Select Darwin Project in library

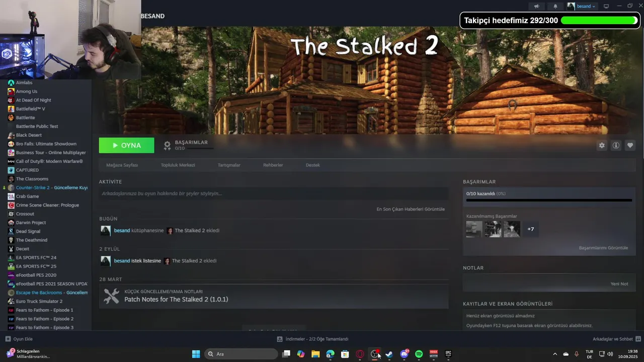click(x=31, y=223)
